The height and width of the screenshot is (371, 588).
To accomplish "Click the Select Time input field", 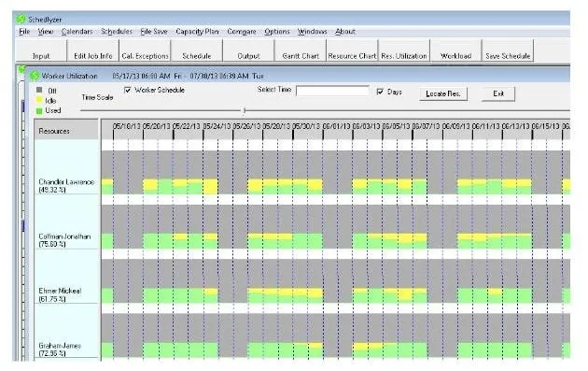I will (x=332, y=91).
